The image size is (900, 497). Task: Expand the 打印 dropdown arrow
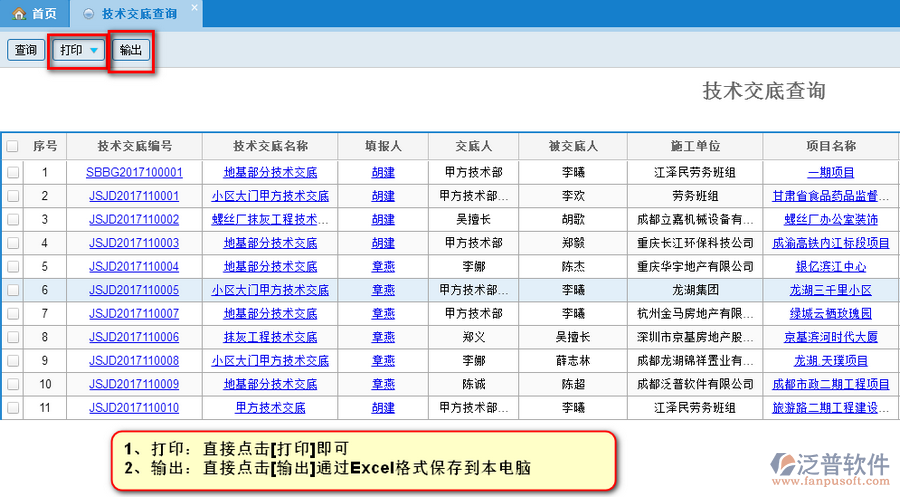pyautogui.click(x=93, y=50)
